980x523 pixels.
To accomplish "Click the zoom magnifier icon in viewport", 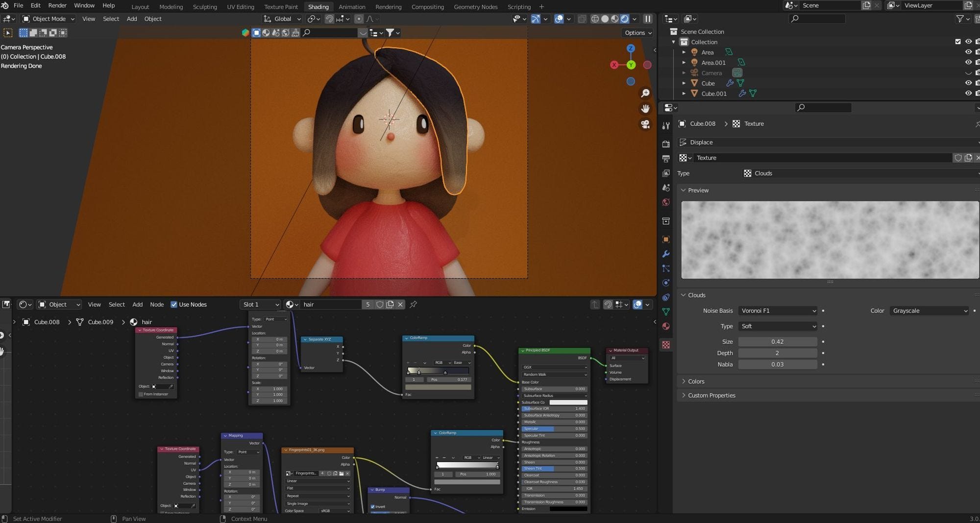I will tap(645, 93).
